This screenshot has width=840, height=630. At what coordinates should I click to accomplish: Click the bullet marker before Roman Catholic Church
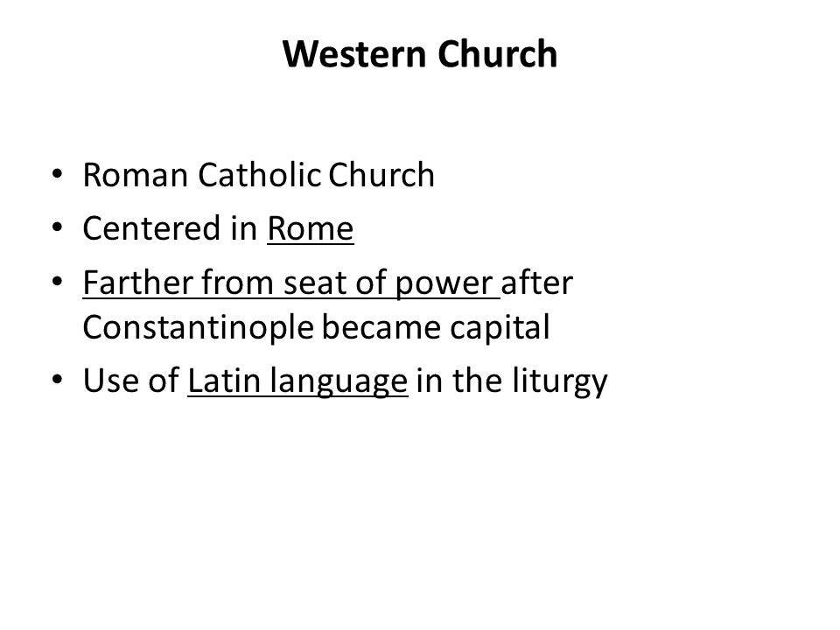(x=58, y=174)
